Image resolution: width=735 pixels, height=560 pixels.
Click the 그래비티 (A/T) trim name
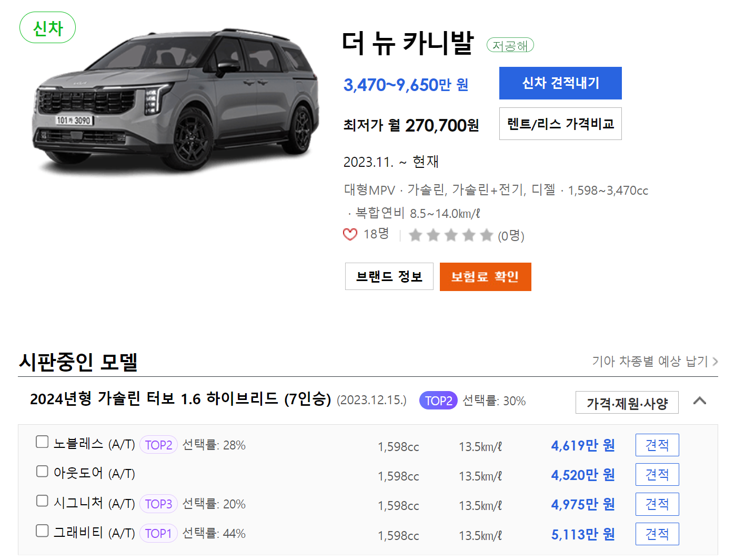(x=94, y=533)
